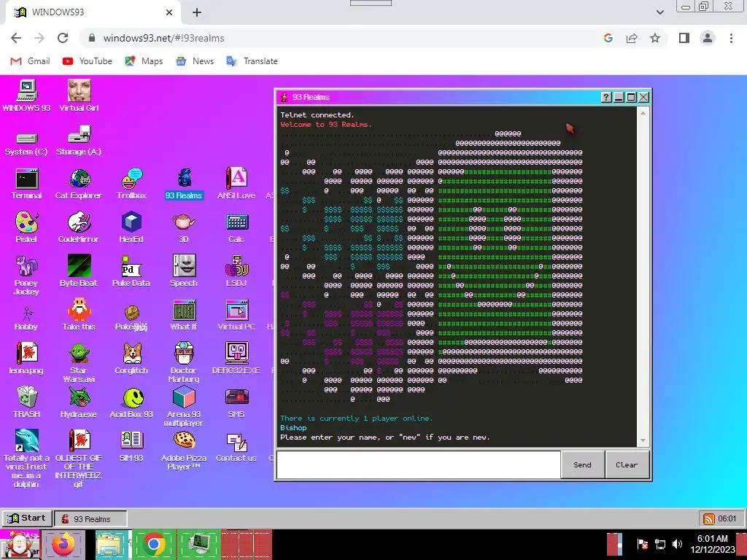The height and width of the screenshot is (560, 747).
Task: Launch the Terminal desktop icon
Action: [27, 183]
